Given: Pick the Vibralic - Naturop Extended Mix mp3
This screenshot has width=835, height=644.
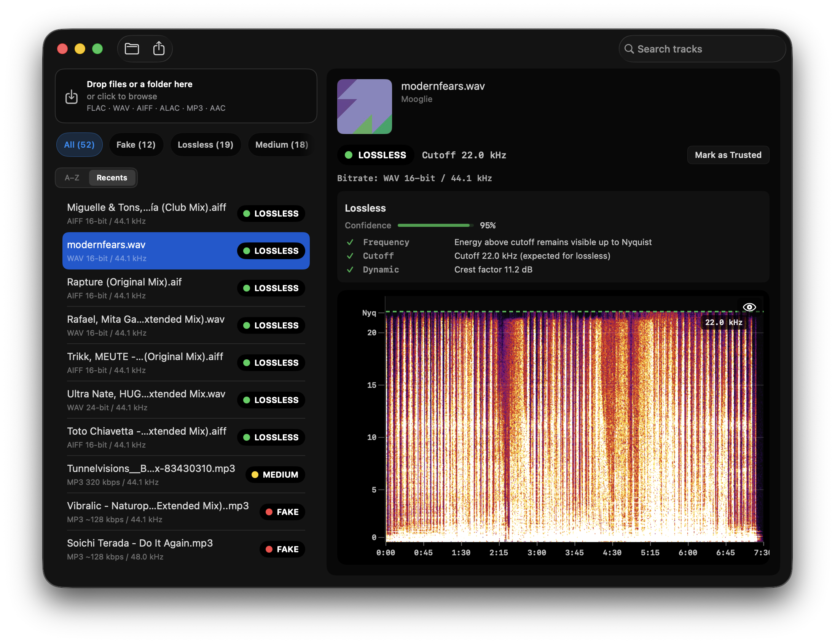Looking at the screenshot, I should (186, 512).
